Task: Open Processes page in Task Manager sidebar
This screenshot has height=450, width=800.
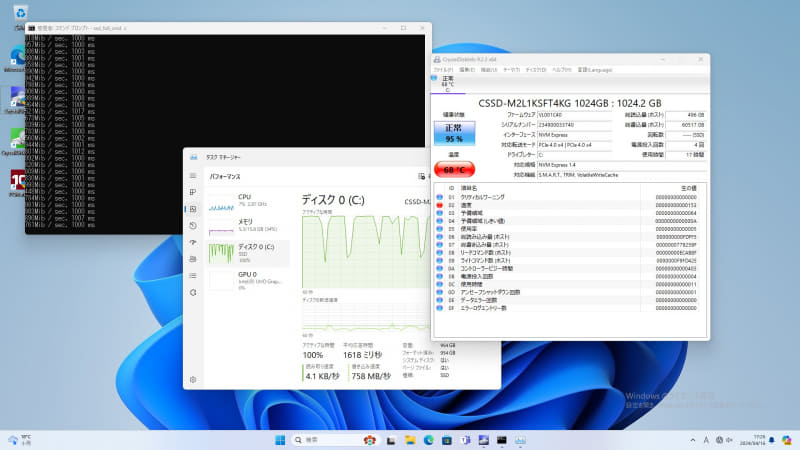Action: coord(193,192)
